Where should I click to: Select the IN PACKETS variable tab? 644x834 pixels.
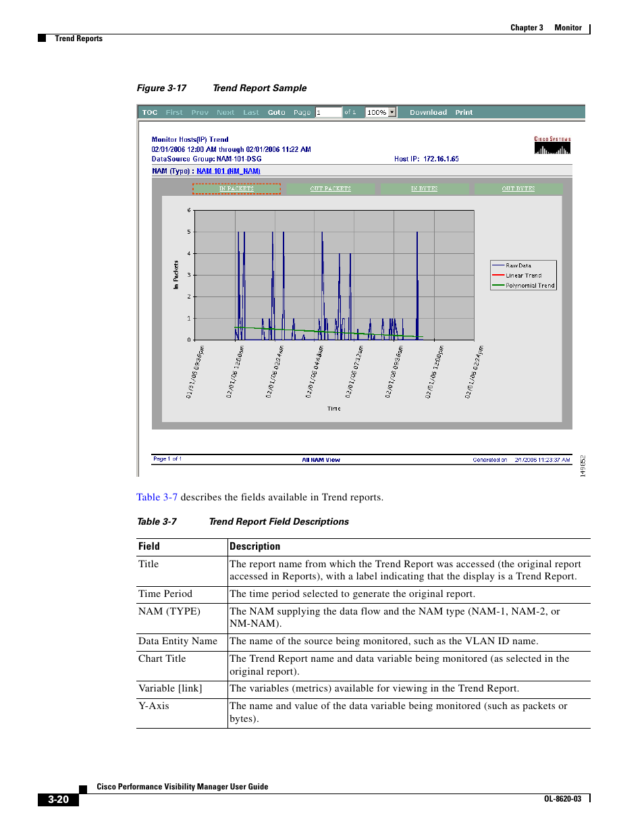coord(236,189)
